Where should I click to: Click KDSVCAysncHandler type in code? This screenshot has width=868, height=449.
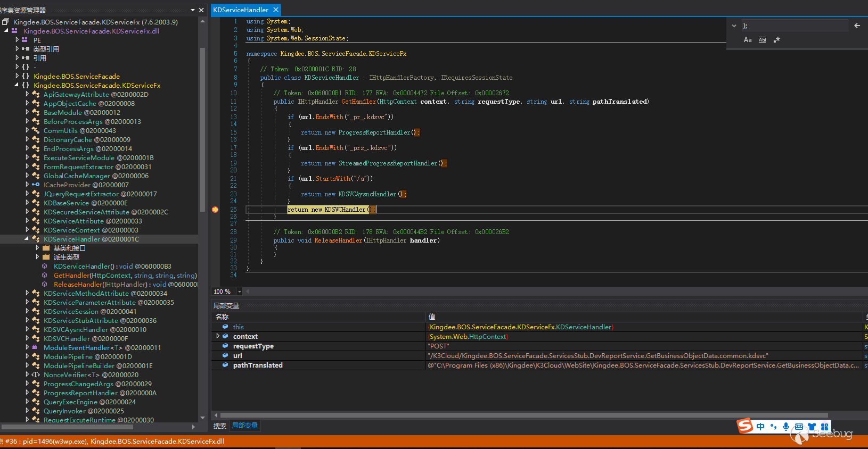pyautogui.click(x=367, y=194)
